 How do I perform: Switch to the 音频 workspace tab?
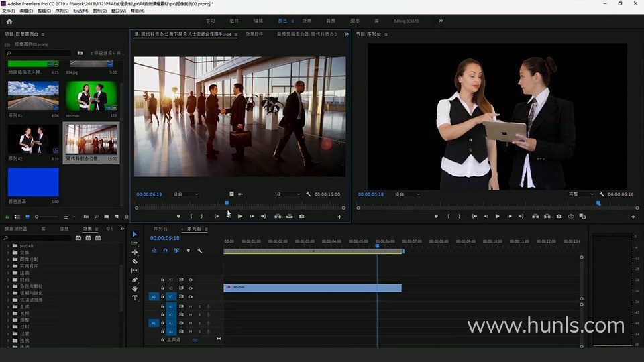click(331, 21)
